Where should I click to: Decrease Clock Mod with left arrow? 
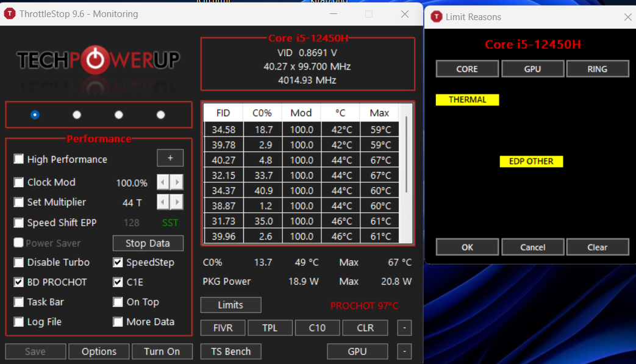[x=163, y=182]
